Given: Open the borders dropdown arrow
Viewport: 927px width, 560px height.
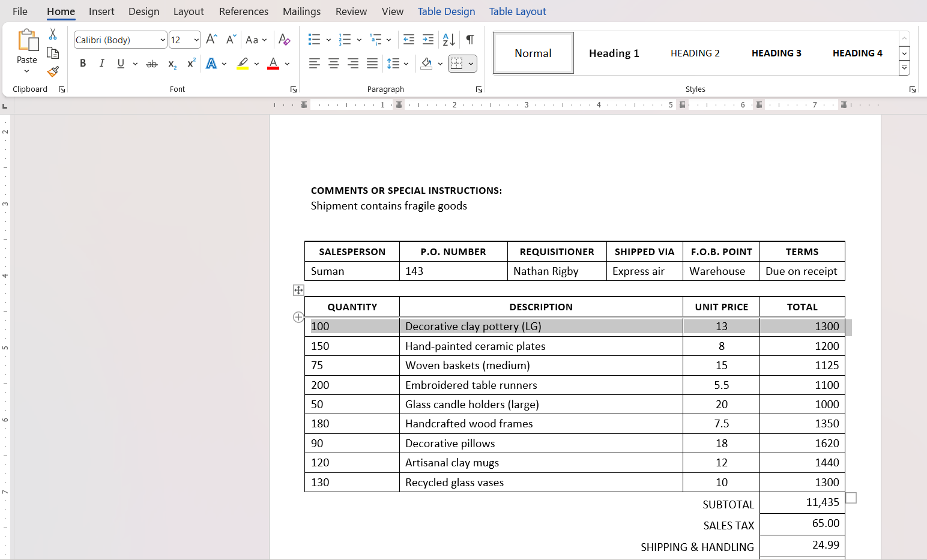Looking at the screenshot, I should (x=471, y=63).
